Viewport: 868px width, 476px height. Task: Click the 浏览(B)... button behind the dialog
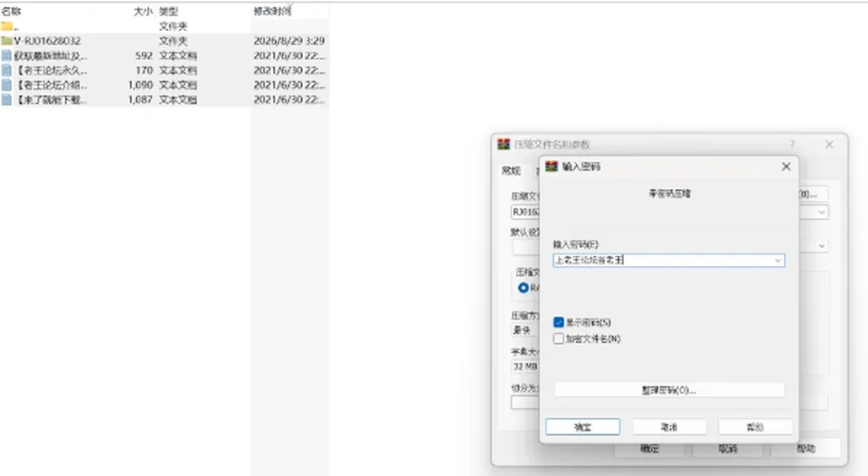813,194
